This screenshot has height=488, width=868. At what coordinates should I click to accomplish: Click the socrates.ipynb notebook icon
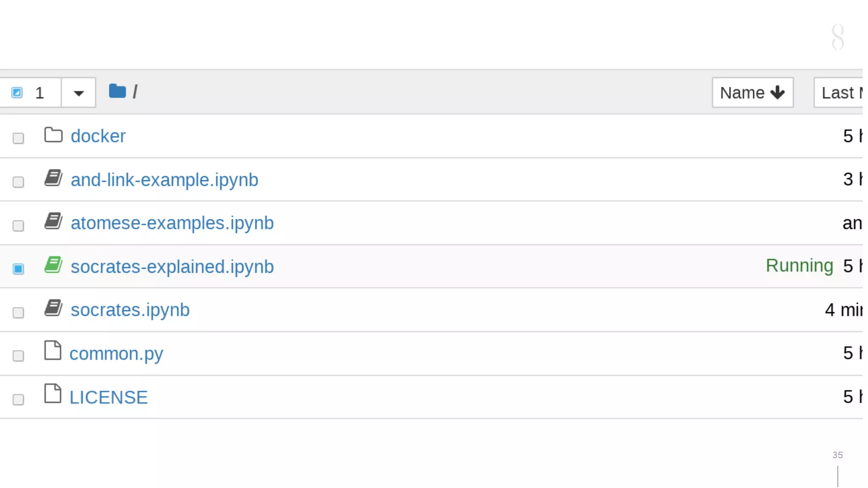[x=53, y=308]
